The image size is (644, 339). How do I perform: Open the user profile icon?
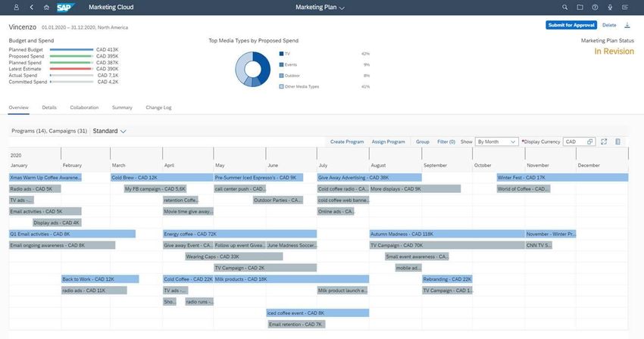point(17,8)
